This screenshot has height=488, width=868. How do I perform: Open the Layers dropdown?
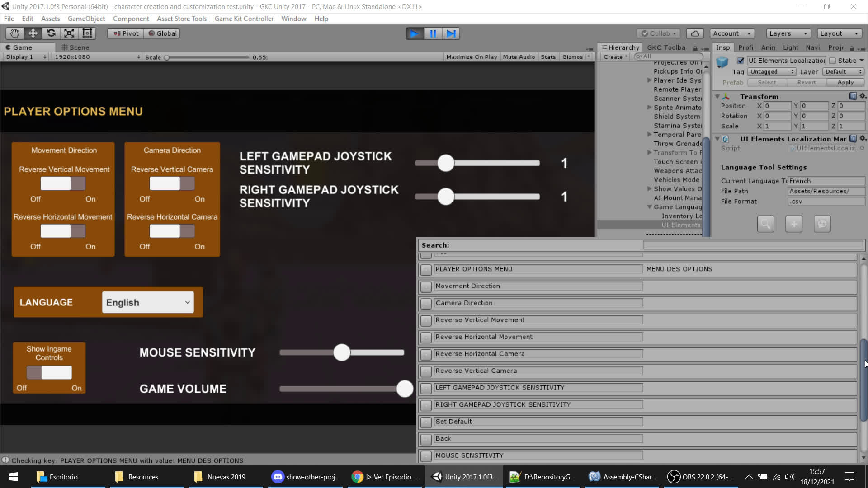(x=788, y=33)
